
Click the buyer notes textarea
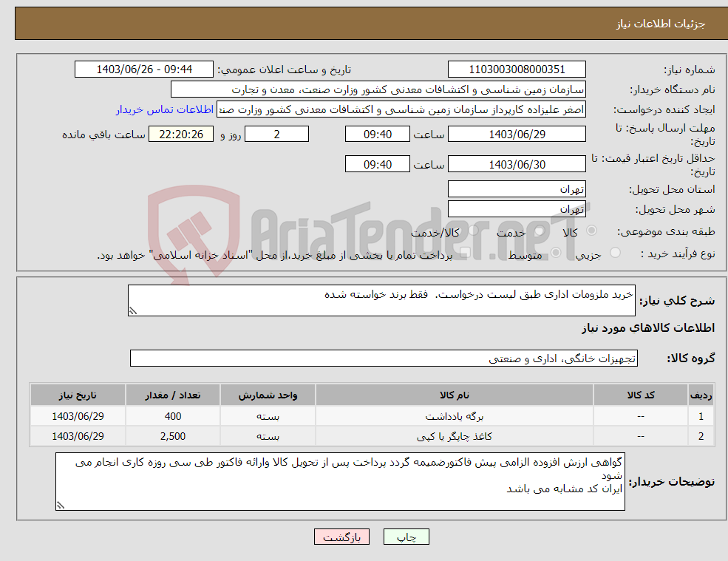click(340, 482)
